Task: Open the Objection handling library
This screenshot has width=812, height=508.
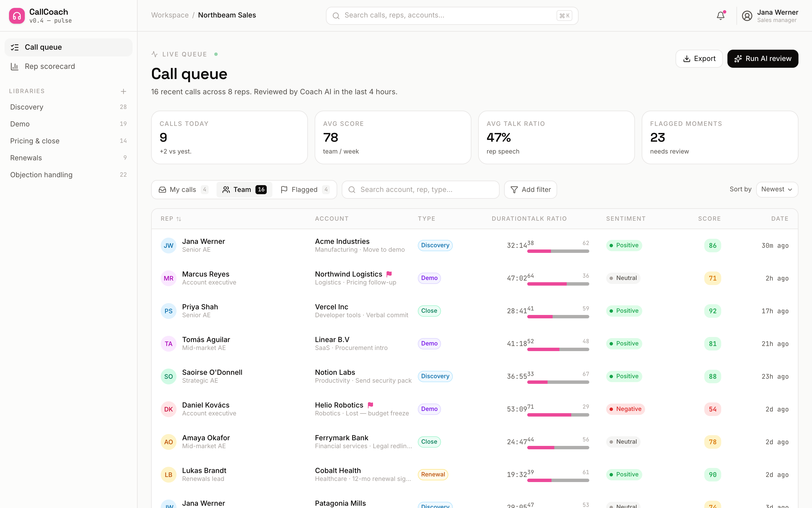Action: [69, 175]
